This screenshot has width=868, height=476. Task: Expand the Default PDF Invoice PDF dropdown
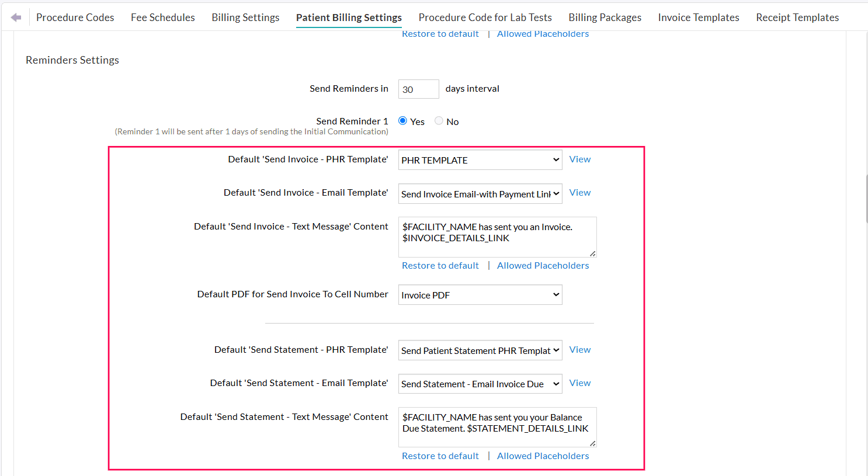click(480, 294)
